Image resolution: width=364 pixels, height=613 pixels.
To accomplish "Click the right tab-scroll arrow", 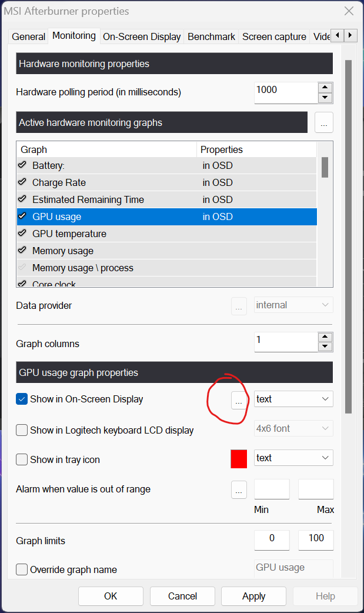I will click(350, 35).
